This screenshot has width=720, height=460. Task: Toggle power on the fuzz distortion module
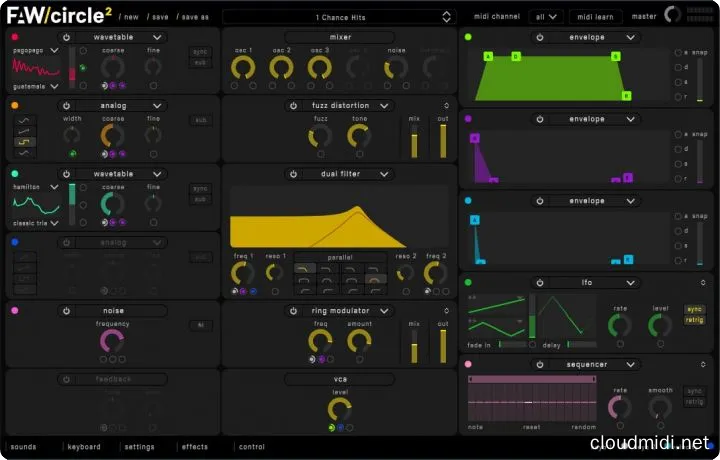click(293, 106)
